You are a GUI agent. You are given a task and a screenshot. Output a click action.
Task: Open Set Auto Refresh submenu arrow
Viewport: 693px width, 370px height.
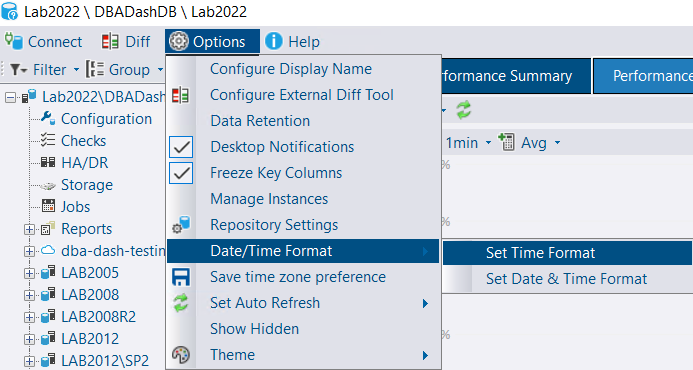pyautogui.click(x=425, y=303)
